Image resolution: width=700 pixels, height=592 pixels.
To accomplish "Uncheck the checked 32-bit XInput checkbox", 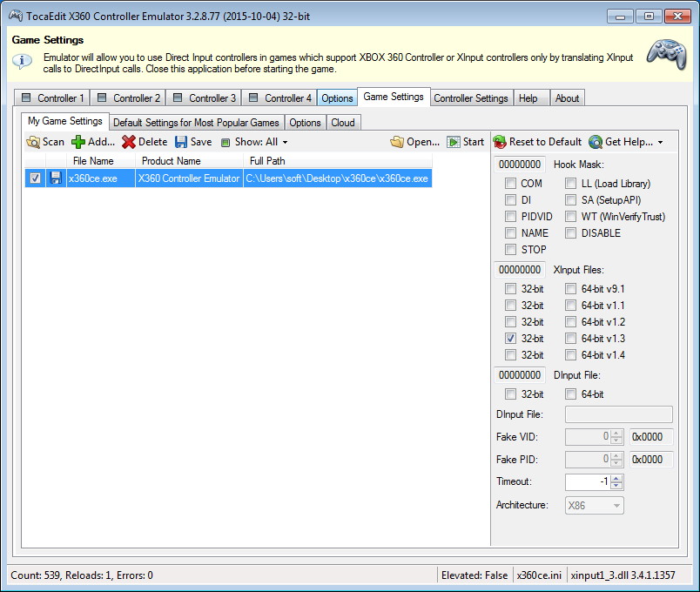I will (x=510, y=339).
